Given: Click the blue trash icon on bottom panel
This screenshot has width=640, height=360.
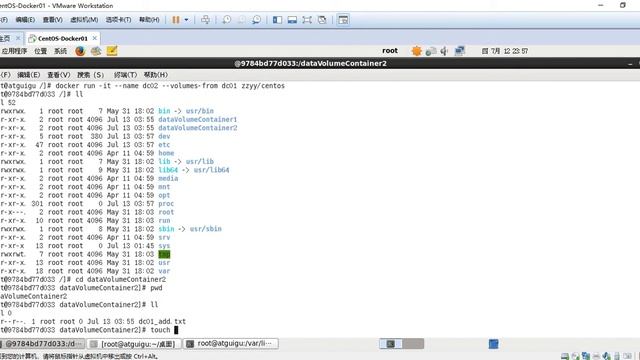Looking at the screenshot, I should click(x=493, y=344).
